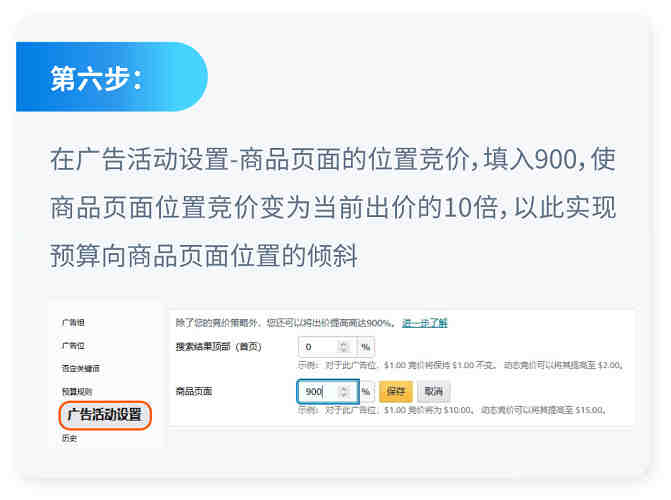Click the 商品页面 input containing 900
The width and height of the screenshot is (671, 500).
pyautogui.click(x=328, y=391)
